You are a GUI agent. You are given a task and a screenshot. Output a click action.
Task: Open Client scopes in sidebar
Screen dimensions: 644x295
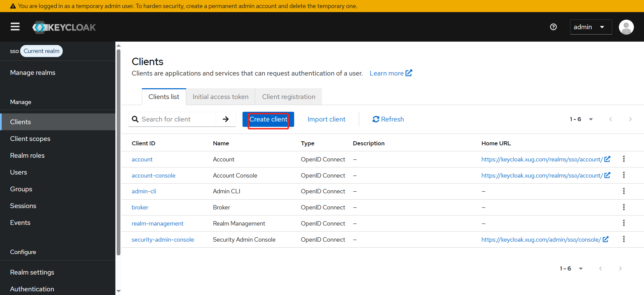[x=58, y=139]
